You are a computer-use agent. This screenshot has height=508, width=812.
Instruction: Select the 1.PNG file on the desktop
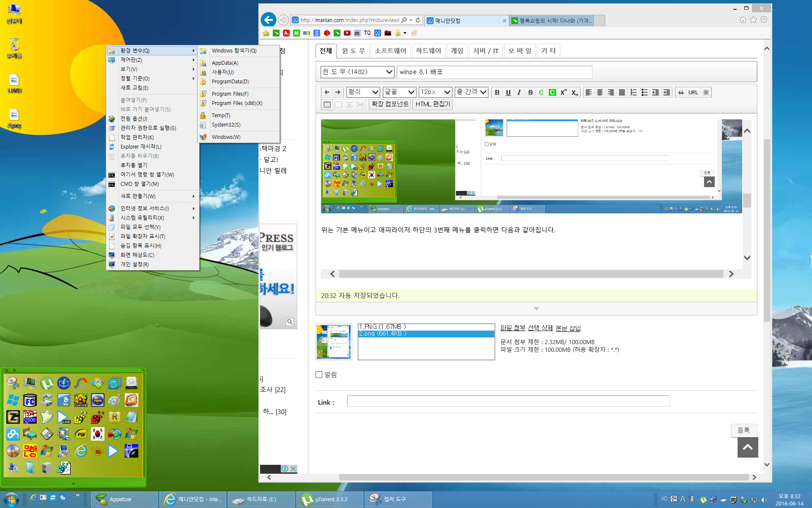click(x=14, y=83)
